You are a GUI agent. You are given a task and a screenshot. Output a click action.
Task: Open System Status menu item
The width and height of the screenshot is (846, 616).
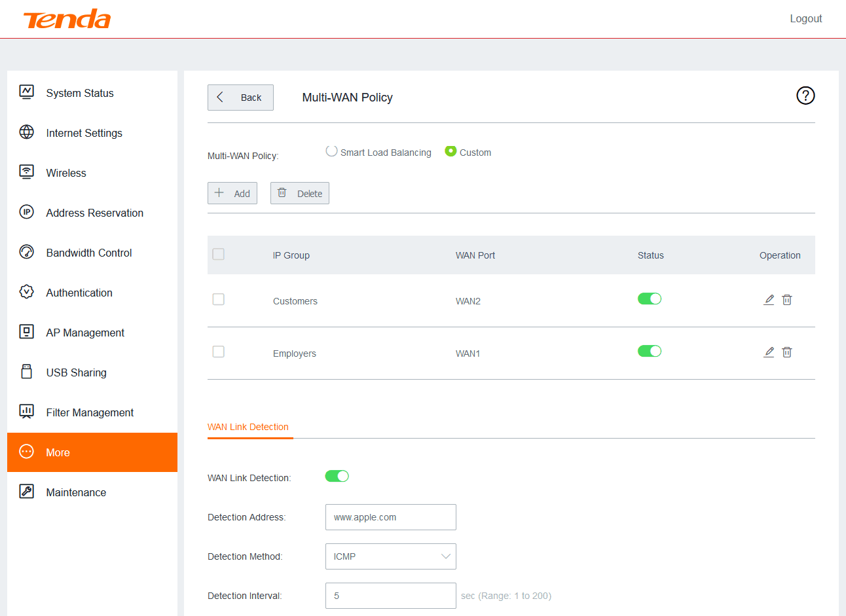(92, 93)
